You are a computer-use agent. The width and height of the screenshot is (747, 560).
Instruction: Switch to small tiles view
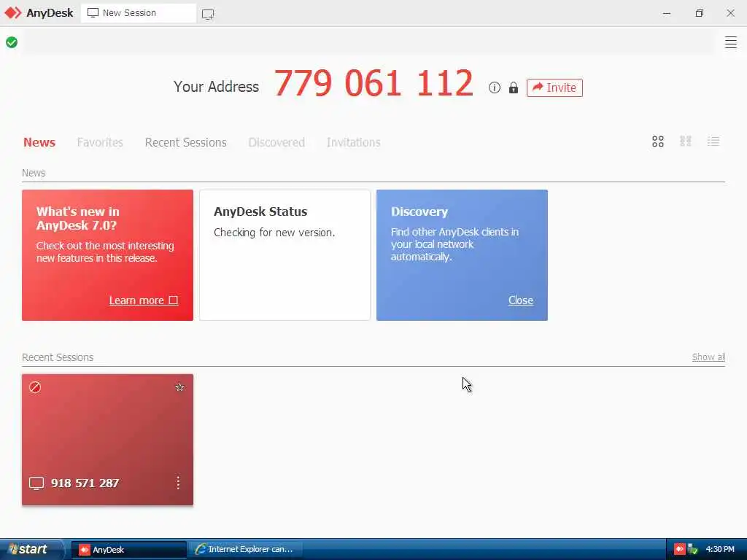tap(685, 141)
